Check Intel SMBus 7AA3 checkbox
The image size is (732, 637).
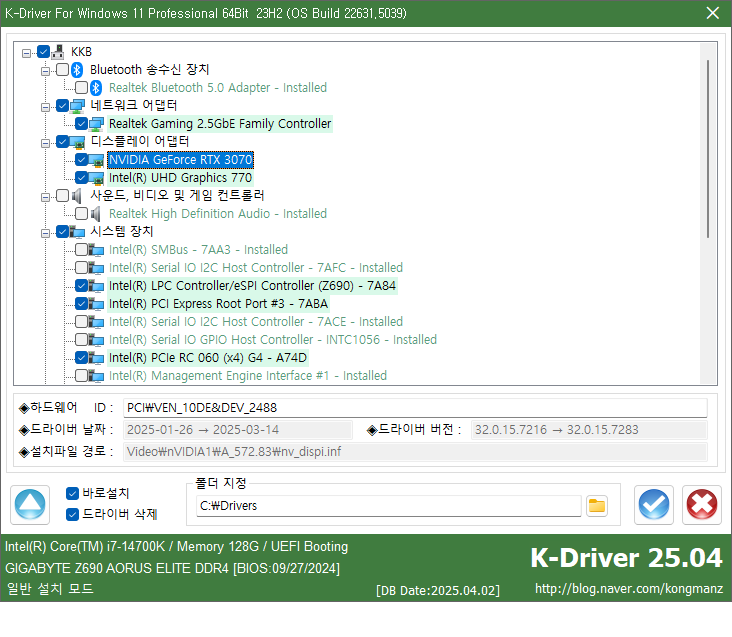tap(81, 250)
